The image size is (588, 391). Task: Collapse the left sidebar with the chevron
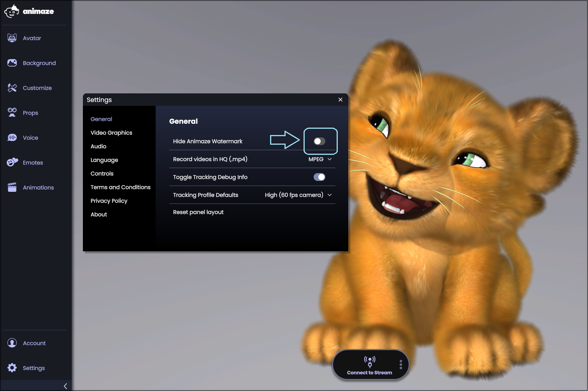(x=65, y=386)
